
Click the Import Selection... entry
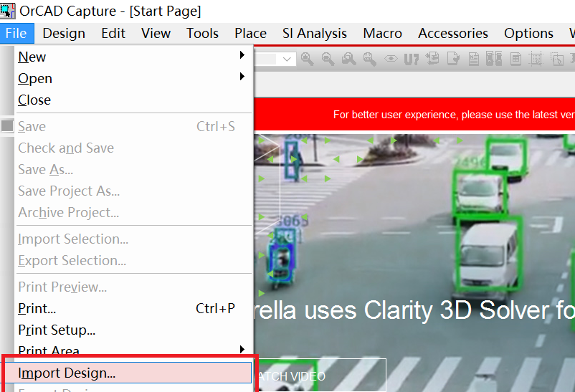134,239
